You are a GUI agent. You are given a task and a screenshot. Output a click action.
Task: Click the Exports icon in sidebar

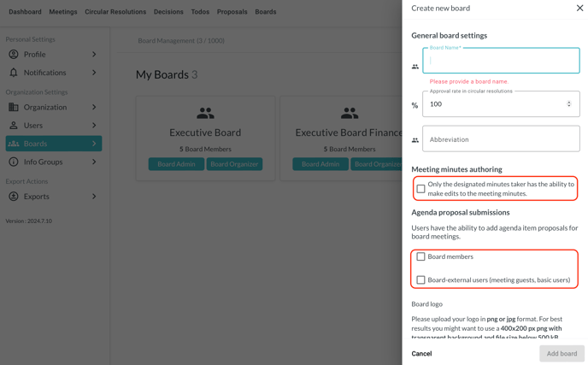(14, 197)
